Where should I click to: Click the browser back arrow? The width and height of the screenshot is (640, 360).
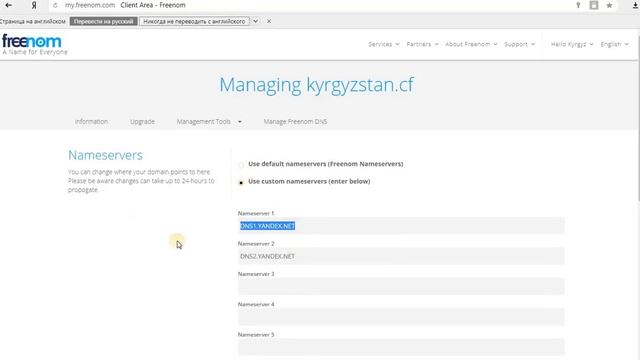[x=8, y=5]
